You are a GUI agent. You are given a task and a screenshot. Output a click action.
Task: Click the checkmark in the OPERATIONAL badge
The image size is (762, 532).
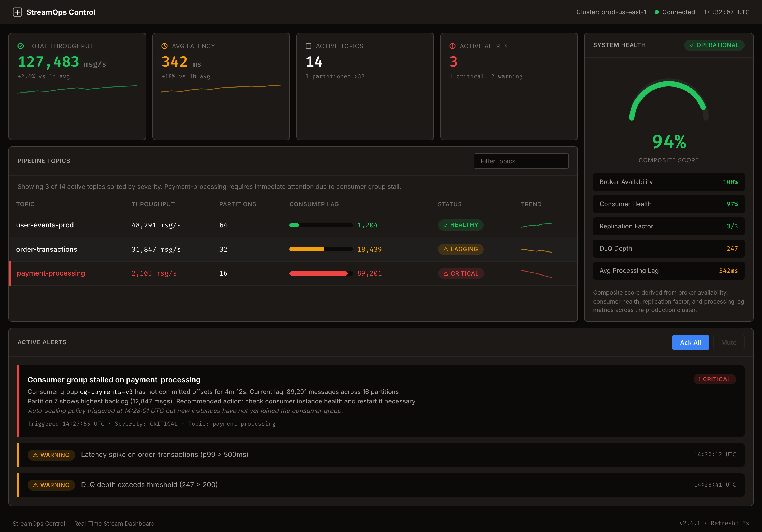pos(693,45)
